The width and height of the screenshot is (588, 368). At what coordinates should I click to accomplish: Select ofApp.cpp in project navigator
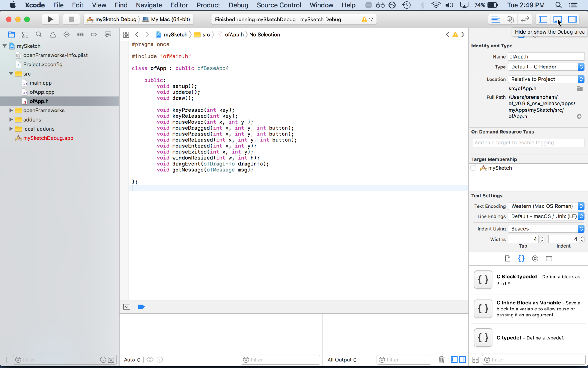[x=42, y=92]
